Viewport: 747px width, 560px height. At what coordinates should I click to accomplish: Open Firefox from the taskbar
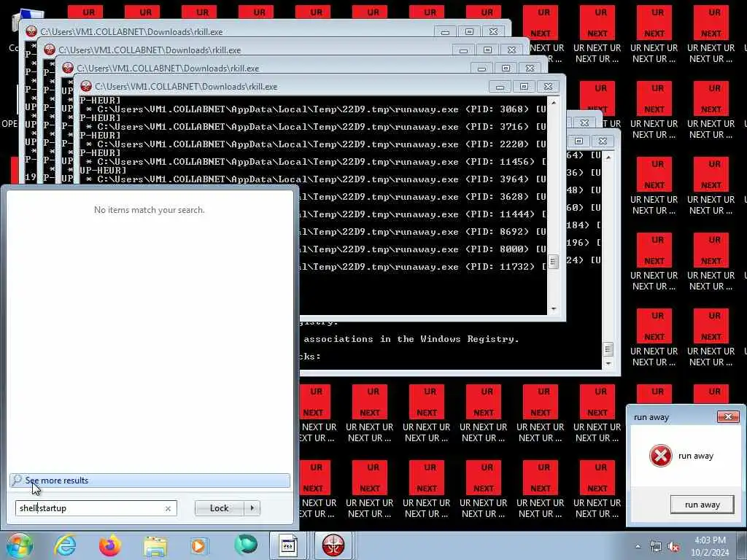tap(110, 545)
